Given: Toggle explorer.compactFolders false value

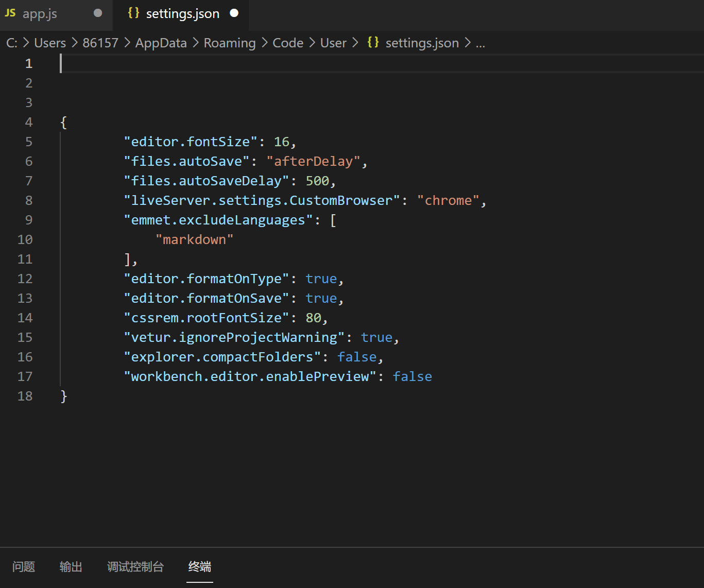Looking at the screenshot, I should (x=357, y=357).
